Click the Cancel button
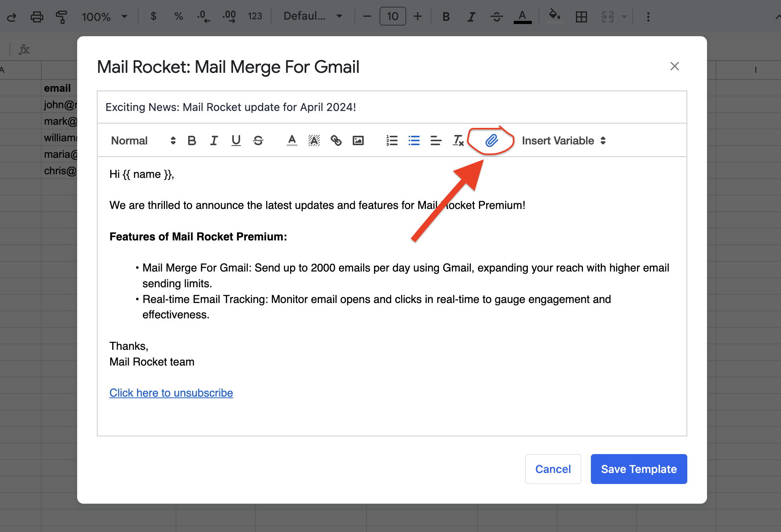This screenshot has width=781, height=532. tap(553, 469)
